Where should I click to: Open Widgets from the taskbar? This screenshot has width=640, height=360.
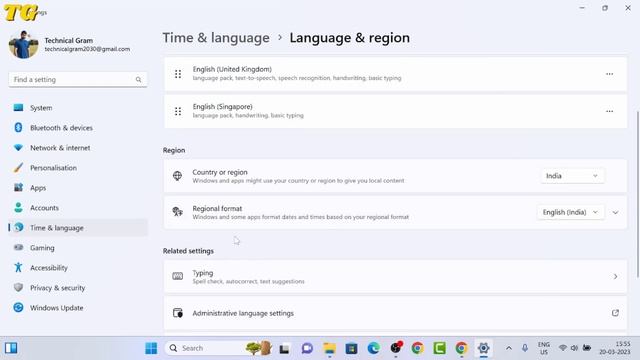click(x=11, y=348)
